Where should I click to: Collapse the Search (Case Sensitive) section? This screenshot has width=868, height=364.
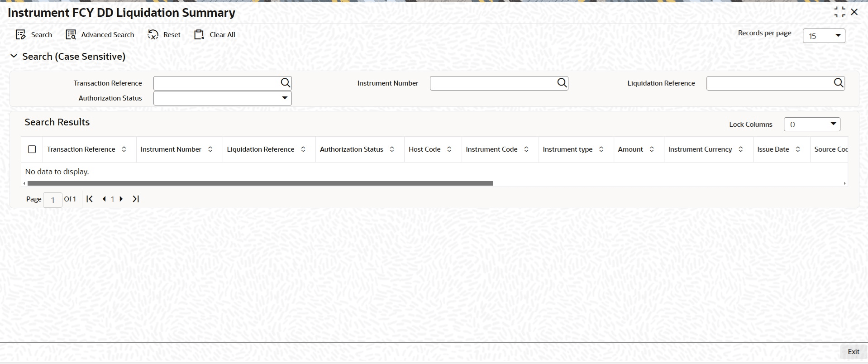pos(14,56)
